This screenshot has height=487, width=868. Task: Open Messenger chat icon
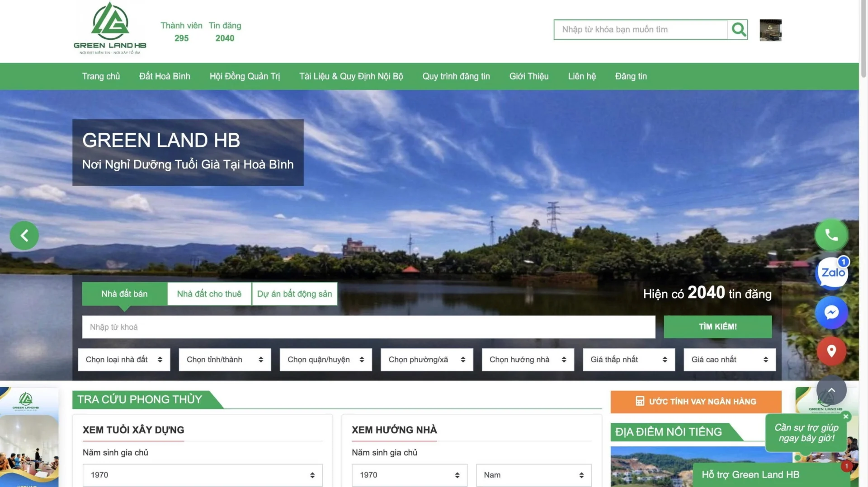click(x=831, y=312)
